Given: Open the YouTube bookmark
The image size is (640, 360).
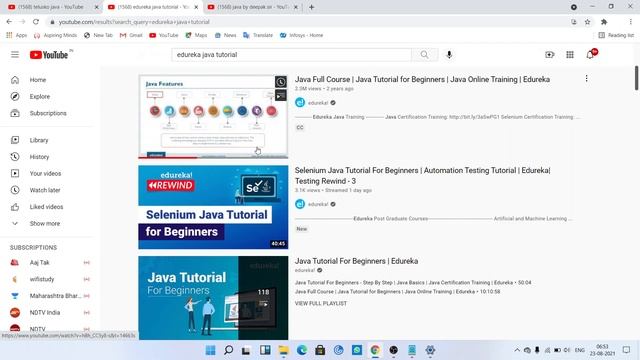Looking at the screenshot, I should pos(164,36).
